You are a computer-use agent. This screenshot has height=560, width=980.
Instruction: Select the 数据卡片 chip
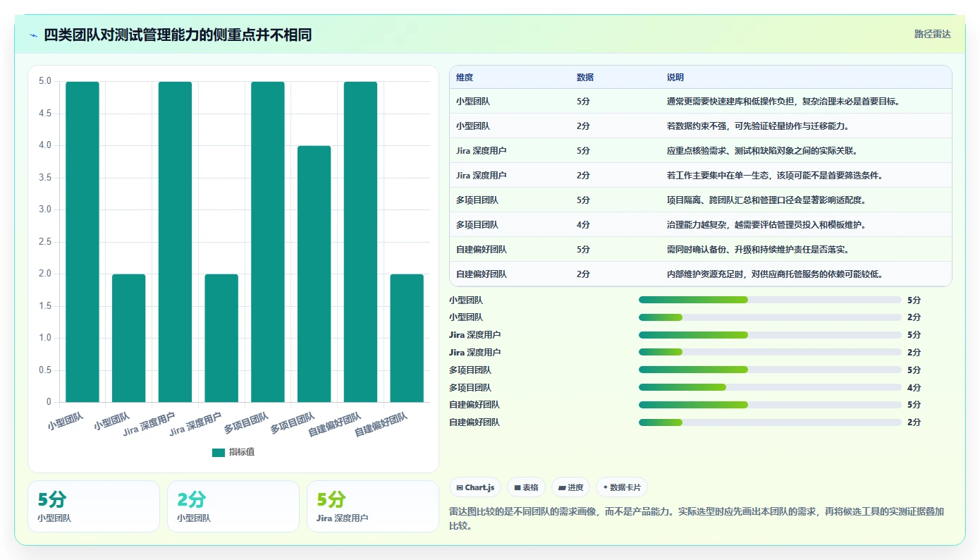click(622, 487)
